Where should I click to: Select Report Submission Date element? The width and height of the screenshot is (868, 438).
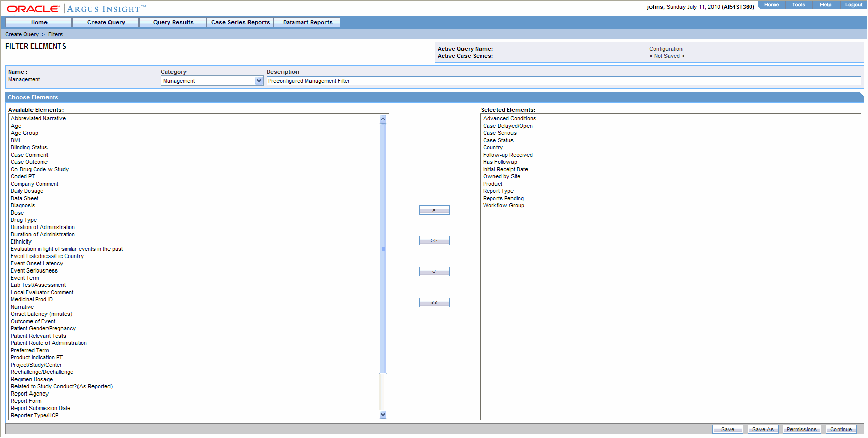coord(40,408)
